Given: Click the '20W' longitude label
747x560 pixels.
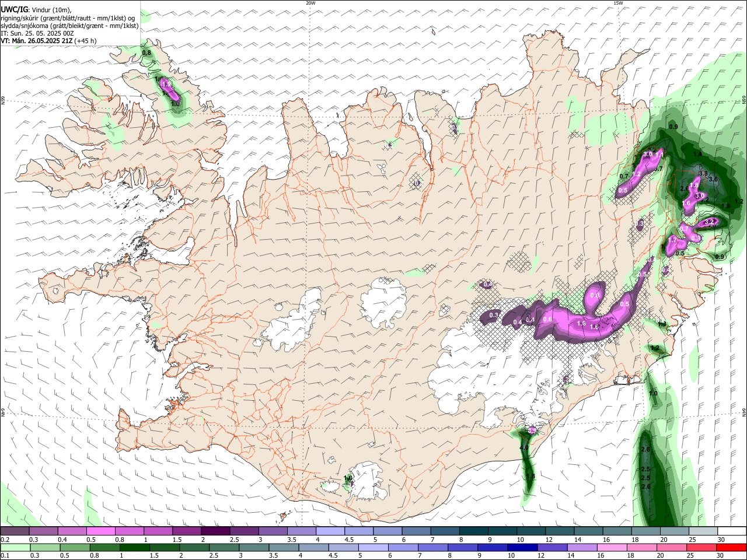Looking at the screenshot, I should click(x=310, y=3).
